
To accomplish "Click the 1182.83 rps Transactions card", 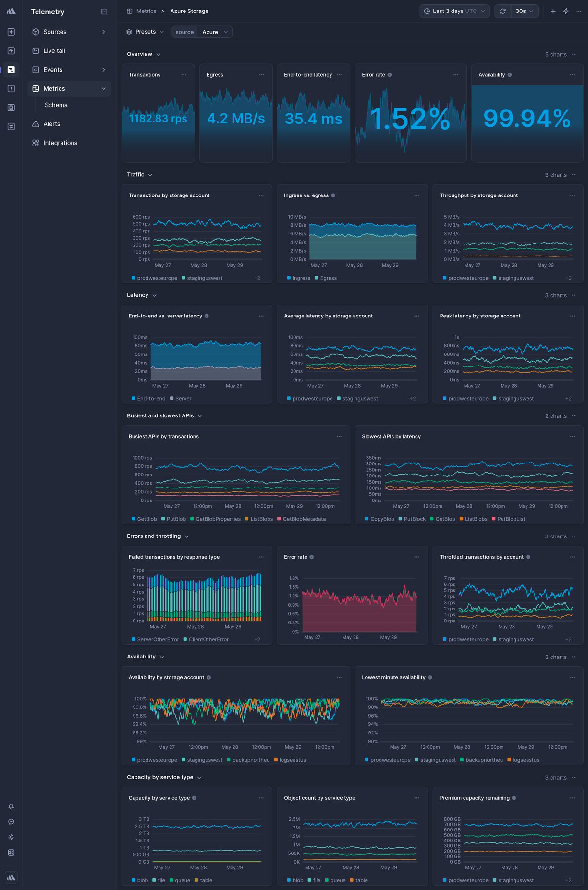I will 158,113.
